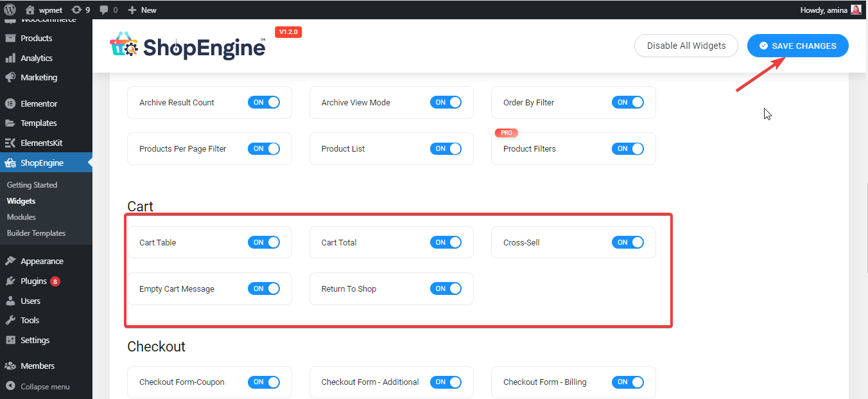Click the SAVE CHANGES button
This screenshot has width=868, height=399.
click(798, 46)
